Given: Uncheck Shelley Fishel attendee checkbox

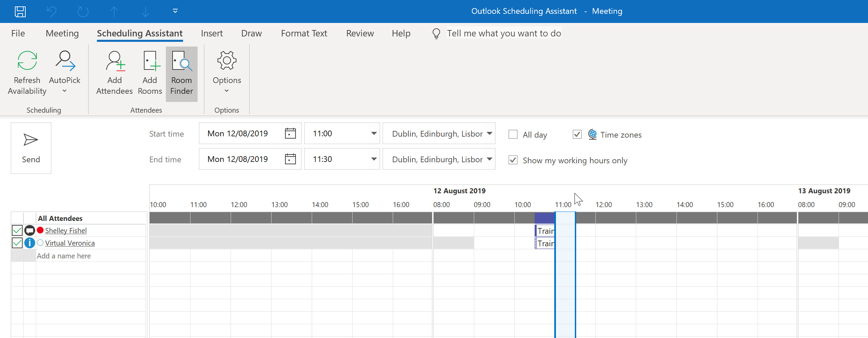Looking at the screenshot, I should (x=17, y=230).
